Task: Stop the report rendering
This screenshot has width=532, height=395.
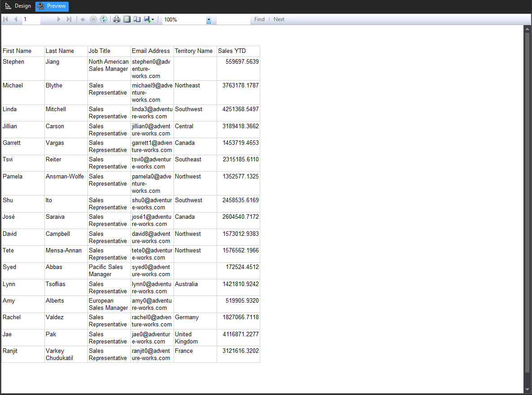Action: point(93,19)
